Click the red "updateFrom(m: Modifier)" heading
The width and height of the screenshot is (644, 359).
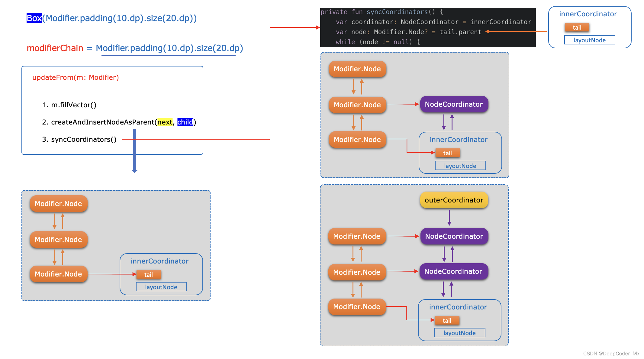[76, 77]
